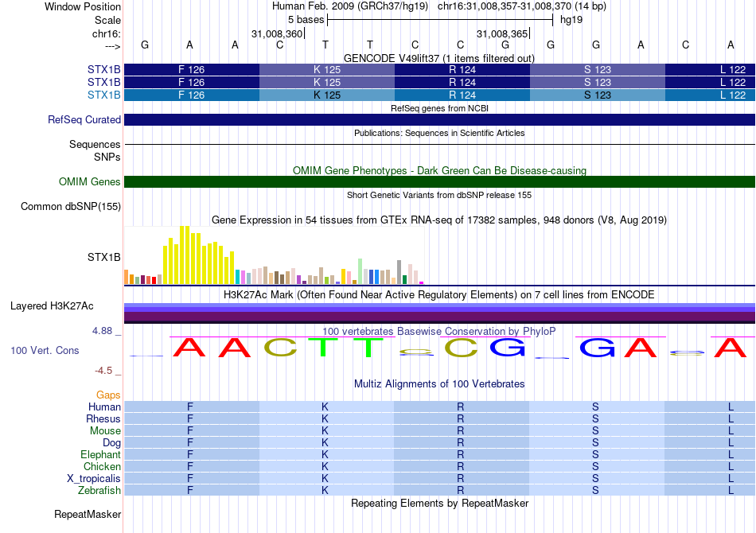
Task: Open Publications: Sequences in Scientific Articles title
Action: [x=439, y=133]
